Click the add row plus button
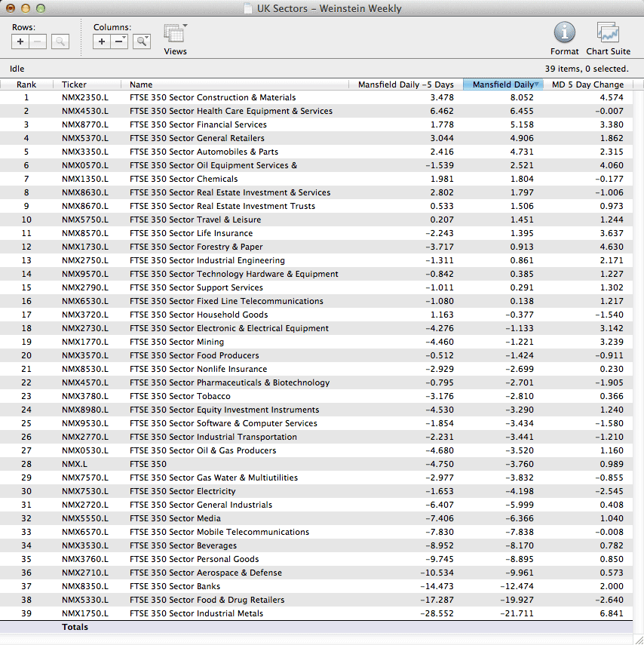The height and width of the screenshot is (645, 644). pyautogui.click(x=20, y=41)
